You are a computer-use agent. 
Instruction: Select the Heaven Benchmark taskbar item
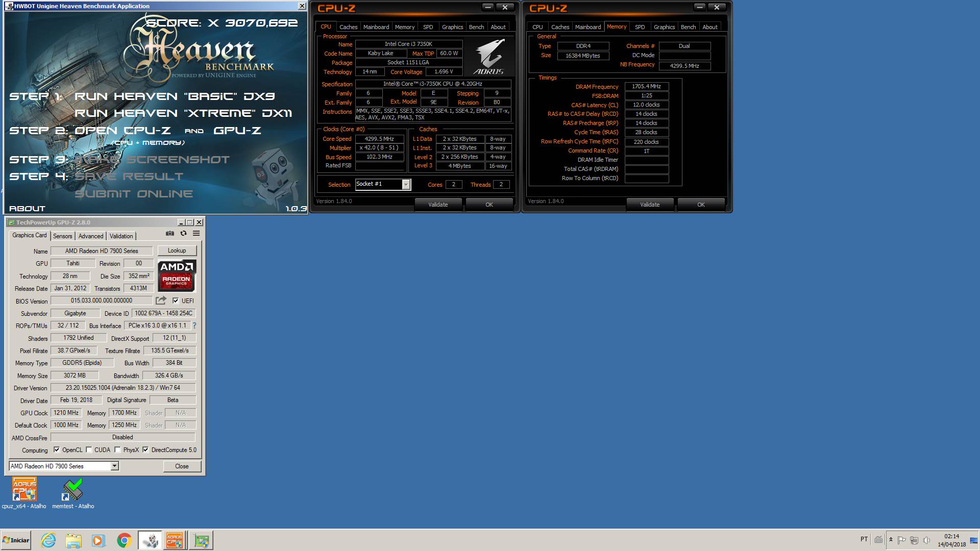150,540
